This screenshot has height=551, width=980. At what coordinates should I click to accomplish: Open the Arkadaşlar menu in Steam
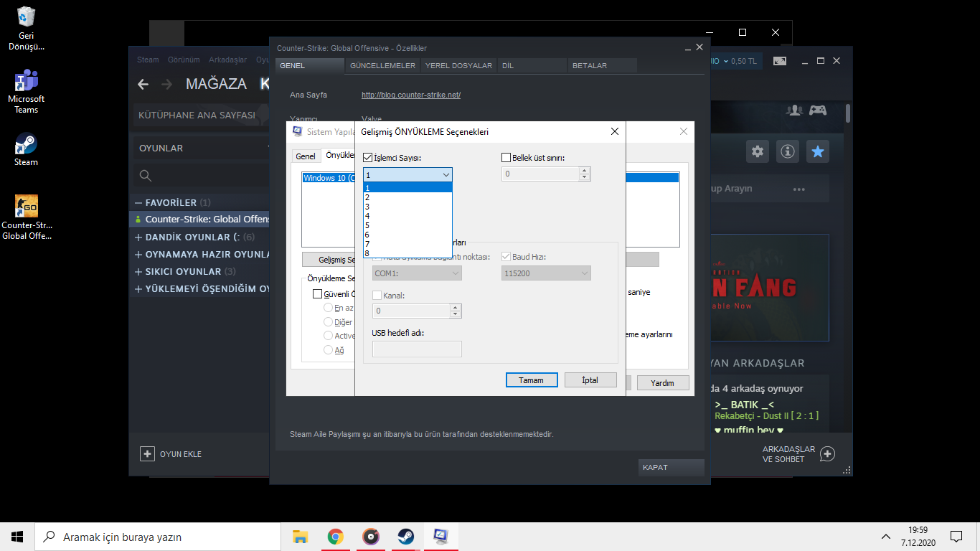click(x=227, y=60)
